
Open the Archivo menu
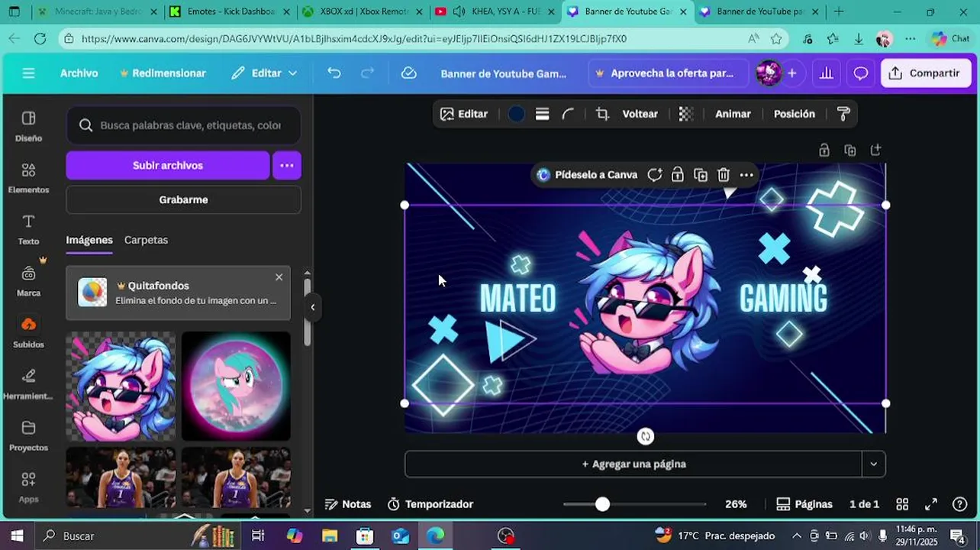[79, 73]
